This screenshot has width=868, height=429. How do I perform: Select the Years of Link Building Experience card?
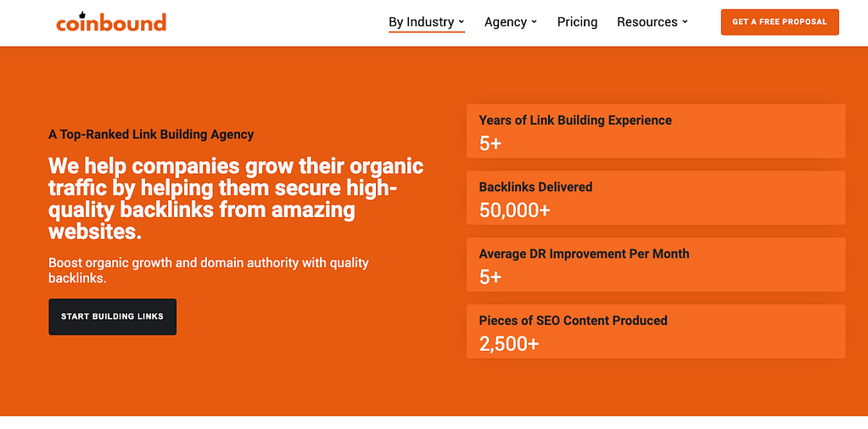tap(655, 131)
